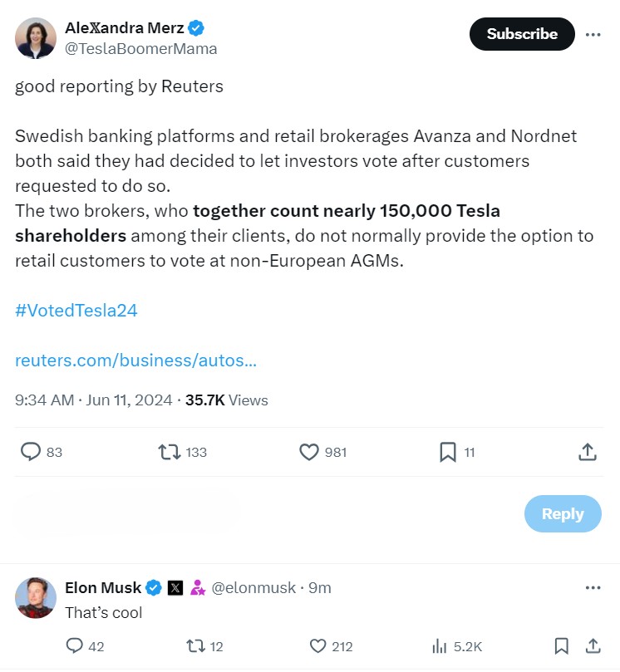Open more options on Alexandra Merz's post

pos(593,34)
